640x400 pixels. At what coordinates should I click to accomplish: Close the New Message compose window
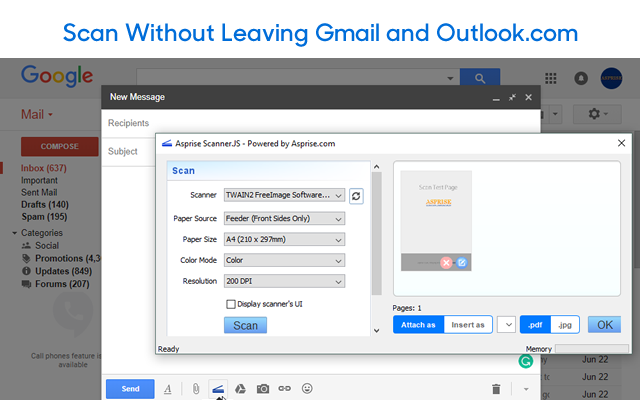click(x=529, y=97)
